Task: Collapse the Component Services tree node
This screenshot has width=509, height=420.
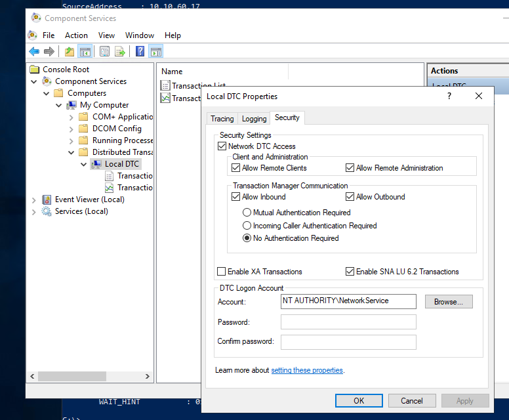Action: 33,81
